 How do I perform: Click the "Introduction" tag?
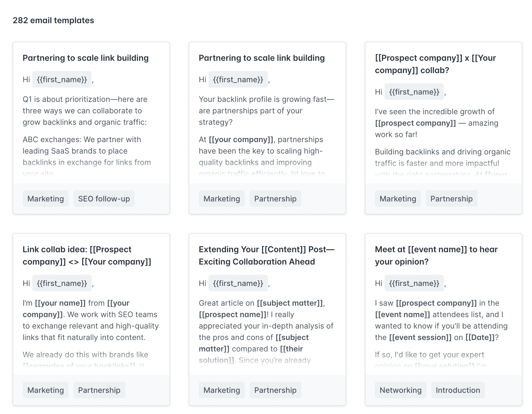click(x=458, y=390)
